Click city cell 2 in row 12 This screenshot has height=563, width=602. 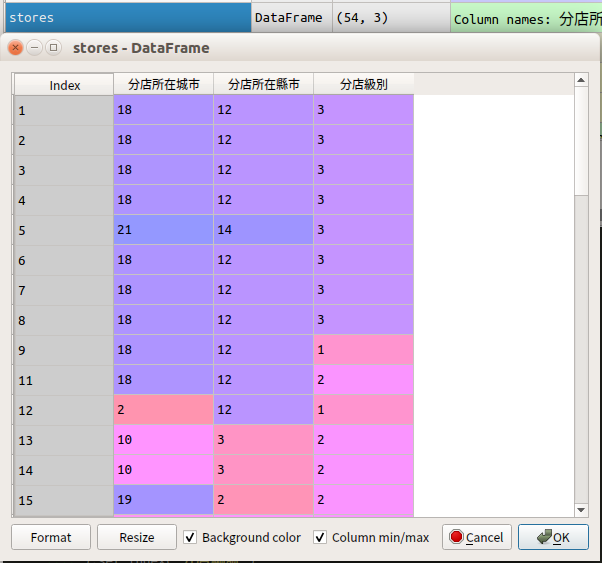[x=163, y=409]
